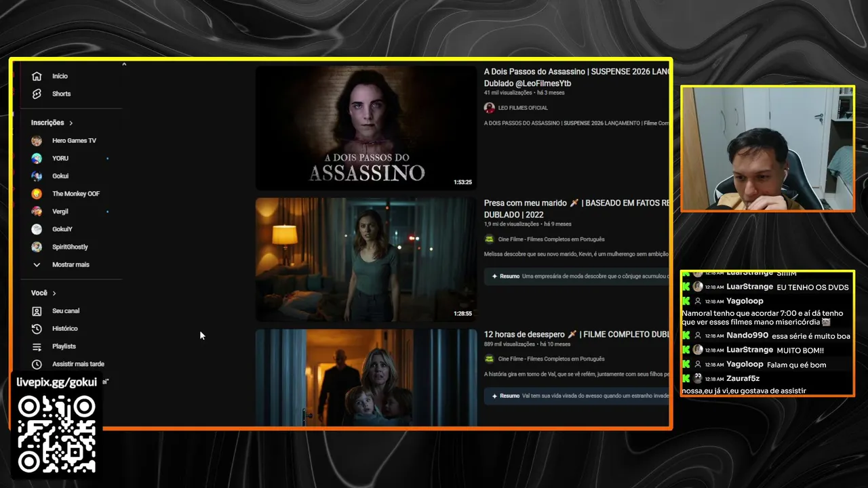Click the Gokui subscription avatar
868x488 pixels.
[37, 176]
